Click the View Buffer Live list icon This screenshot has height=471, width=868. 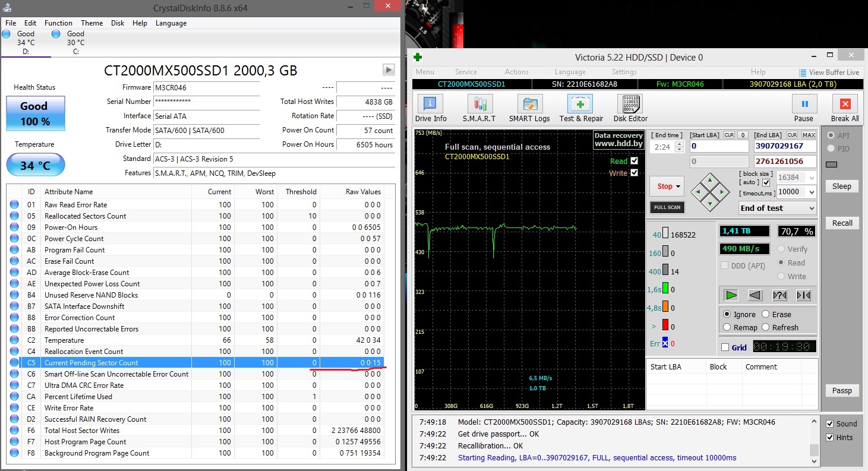(802, 72)
